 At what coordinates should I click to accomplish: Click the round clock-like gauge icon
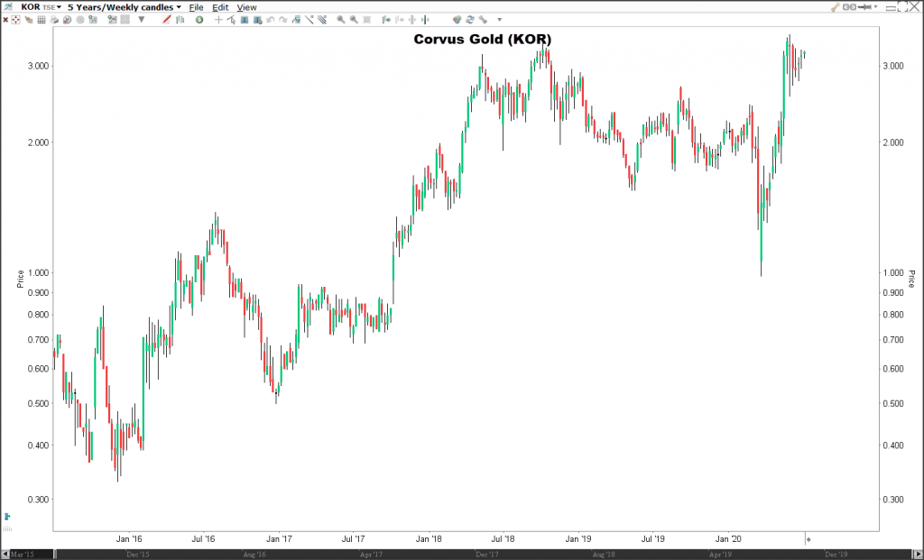click(67, 20)
